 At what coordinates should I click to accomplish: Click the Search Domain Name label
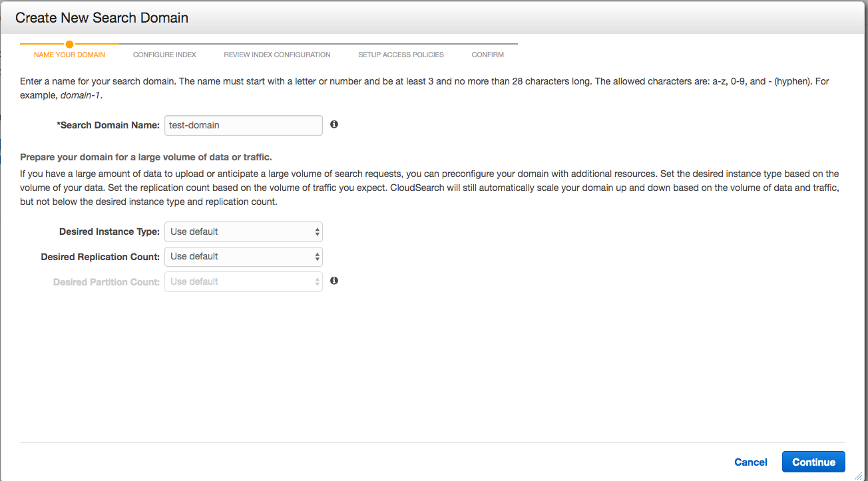click(109, 125)
